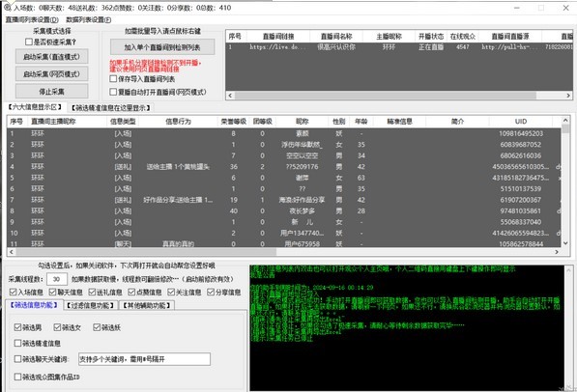The image size is (577, 392).
Task: Click the app icon in the title bar
Action: 8,7
